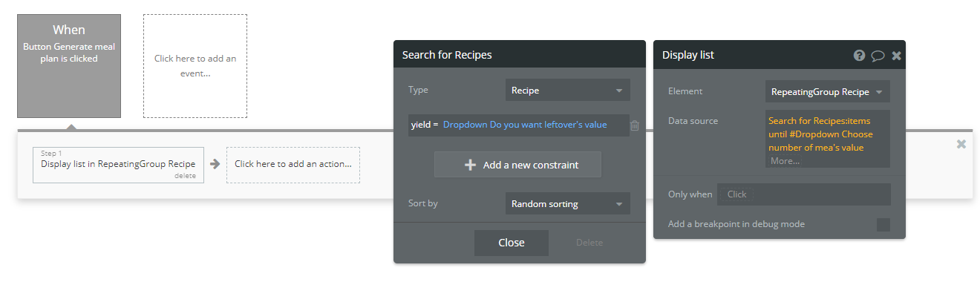Edit the Dropdown Do you want leftover's value expression

click(525, 125)
